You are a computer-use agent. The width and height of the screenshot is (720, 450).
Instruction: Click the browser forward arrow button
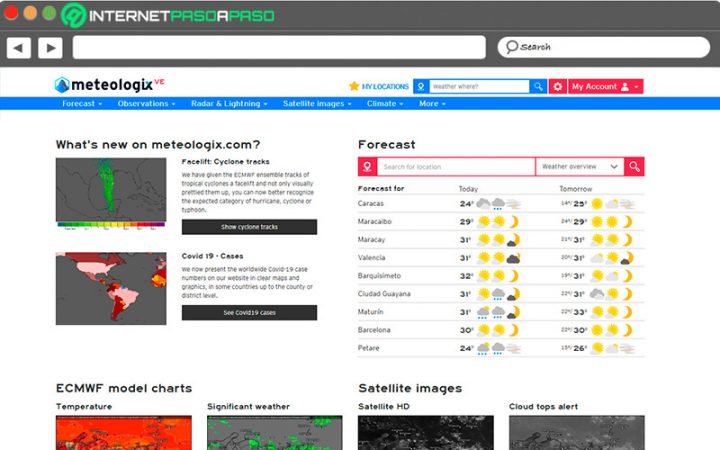[51, 47]
